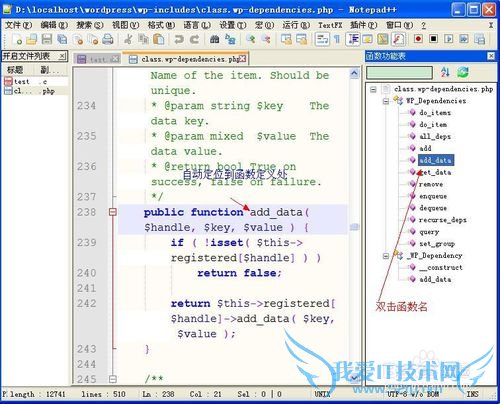This screenshot has width=500, height=404.
Task: Select the highlighted add_data function
Action: point(436,160)
